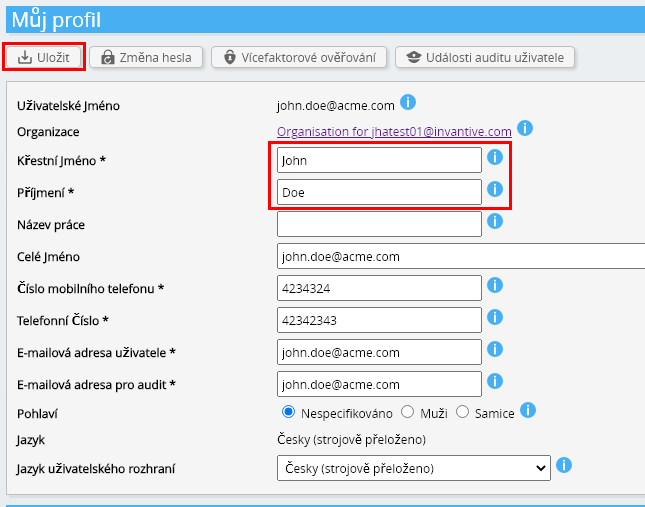
Task: Click info icon beside E-mailová adresa pro audit
Action: click(x=495, y=381)
